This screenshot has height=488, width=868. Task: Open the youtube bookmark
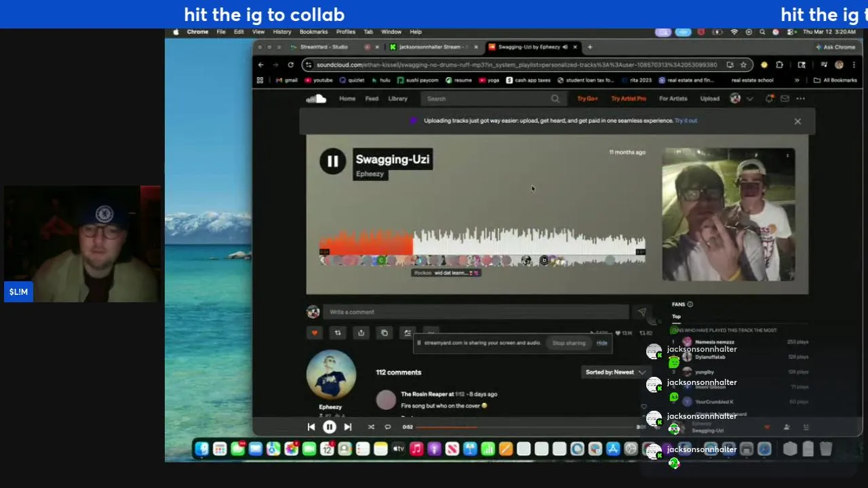319,80
